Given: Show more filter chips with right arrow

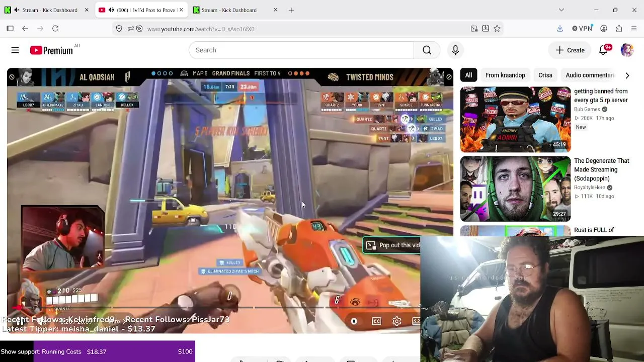Looking at the screenshot, I should [627, 75].
